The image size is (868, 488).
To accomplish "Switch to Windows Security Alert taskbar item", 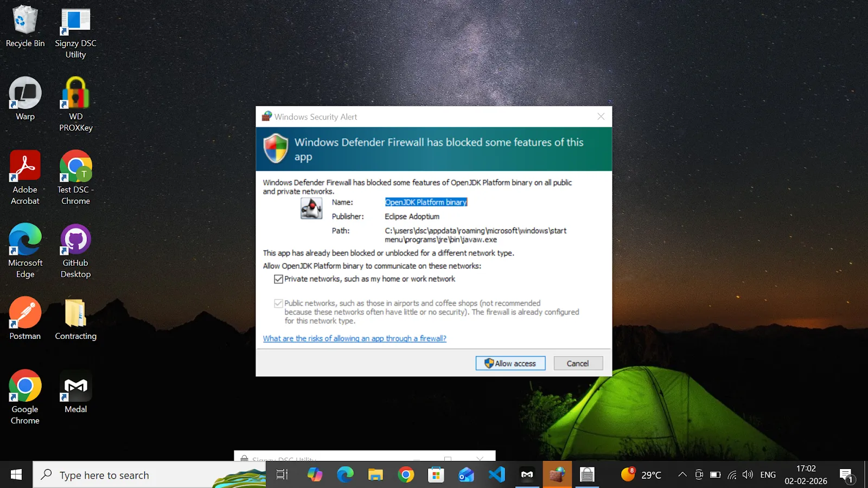I will pos(557,475).
